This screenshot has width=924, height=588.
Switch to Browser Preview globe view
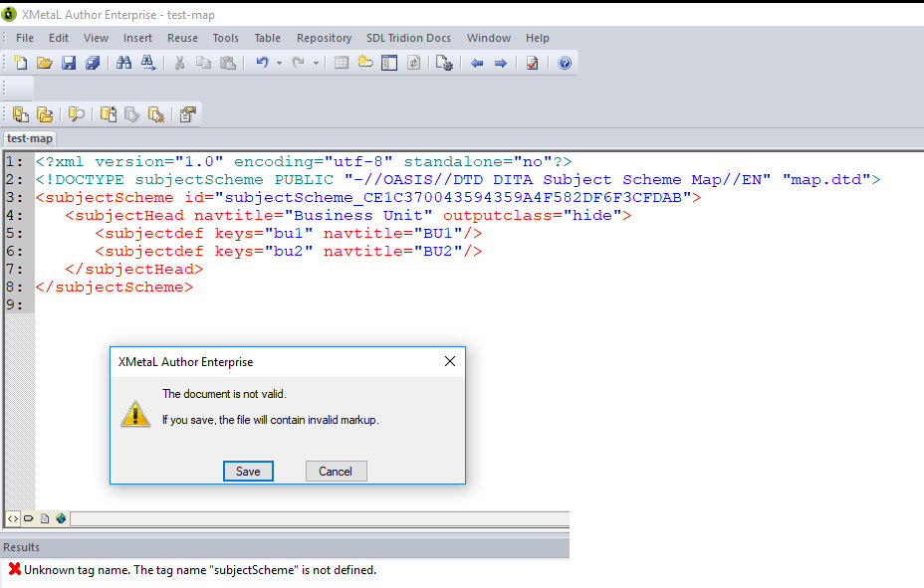tap(61, 518)
